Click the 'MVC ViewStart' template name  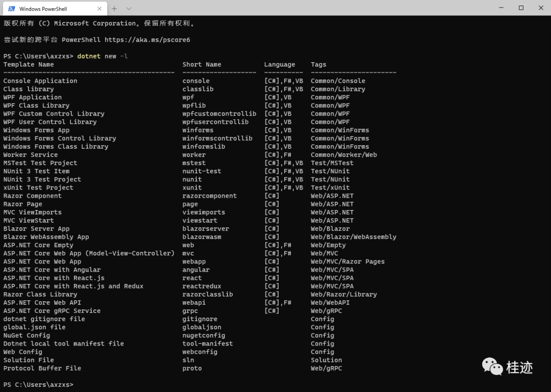pos(29,220)
